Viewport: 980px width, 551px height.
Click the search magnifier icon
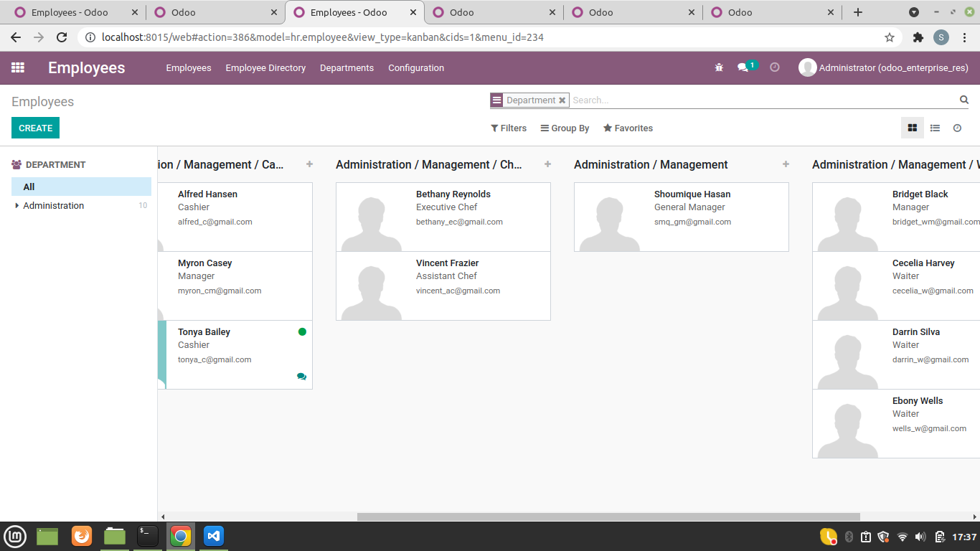[x=963, y=100]
